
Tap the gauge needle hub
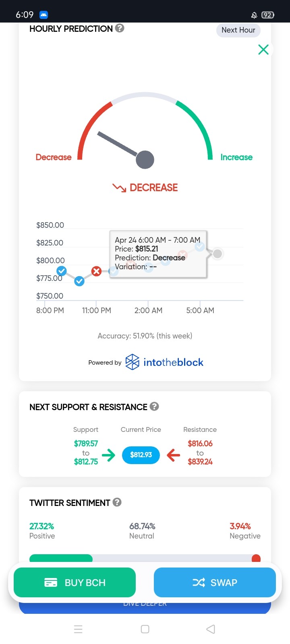tap(145, 160)
